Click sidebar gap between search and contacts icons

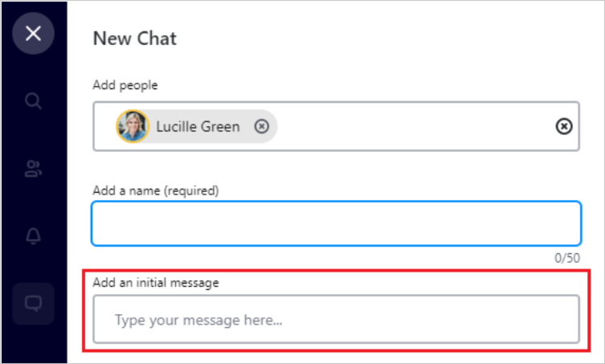click(x=33, y=135)
